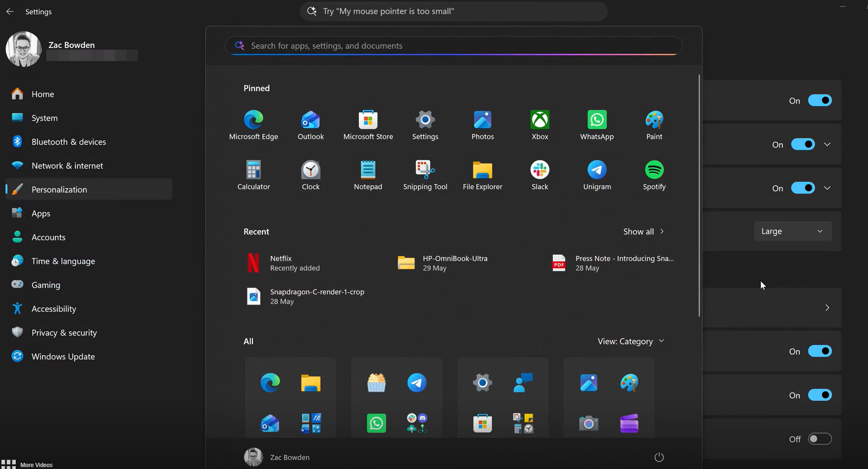Open Telegram icon in All category folder
Viewport: 868px width, 469px height.
(417, 383)
